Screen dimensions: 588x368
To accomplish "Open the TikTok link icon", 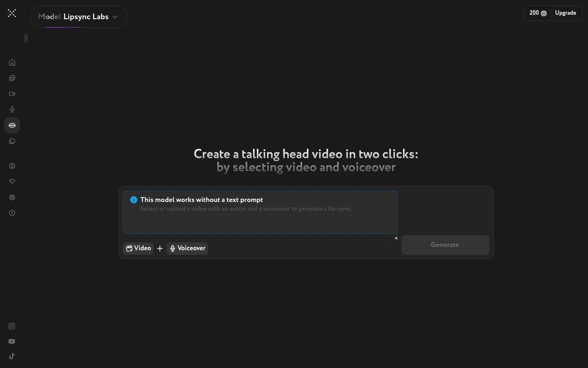I will tap(12, 356).
